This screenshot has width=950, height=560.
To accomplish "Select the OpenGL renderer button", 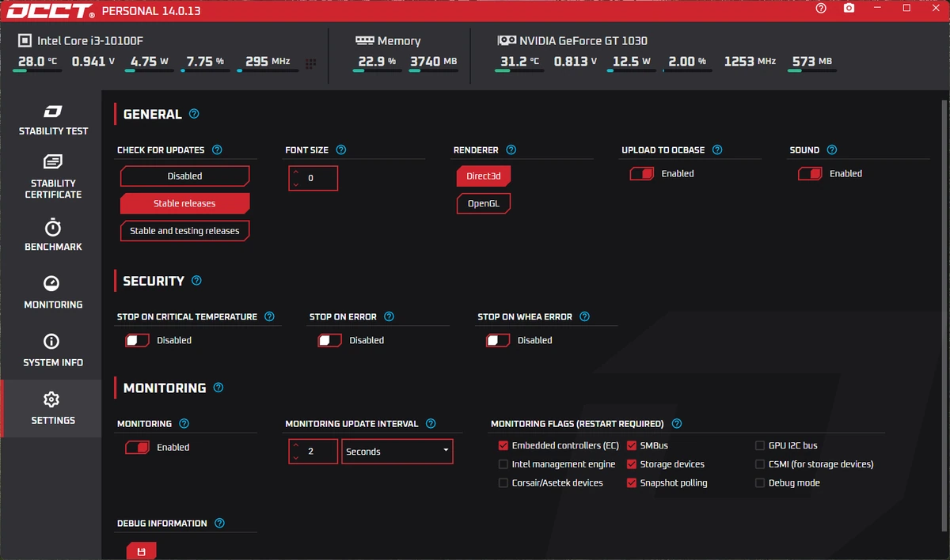I will point(484,203).
